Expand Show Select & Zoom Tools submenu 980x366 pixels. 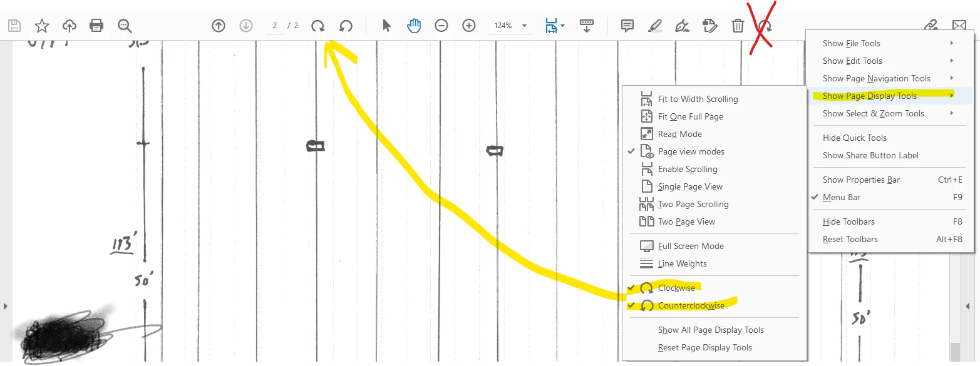click(x=890, y=113)
